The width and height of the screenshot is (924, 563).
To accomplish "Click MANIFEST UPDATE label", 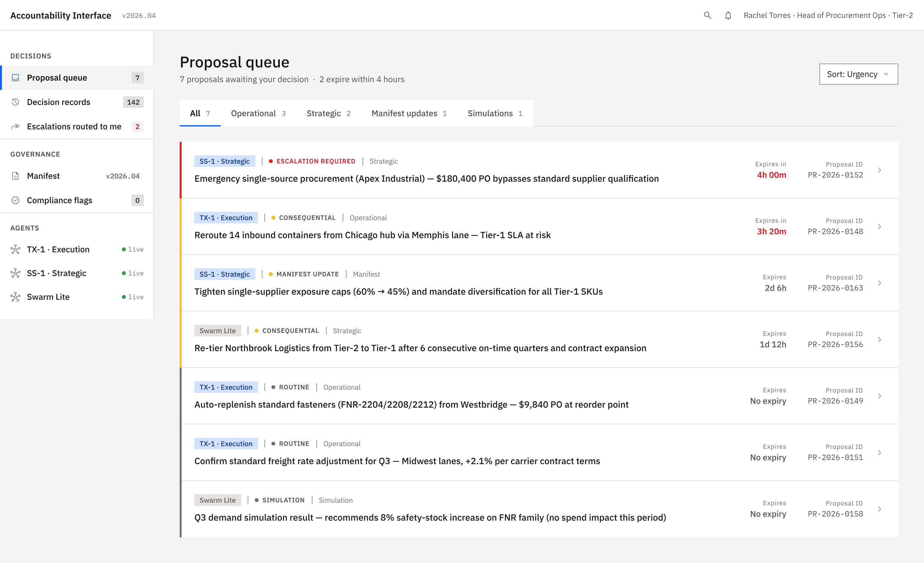I will click(307, 274).
